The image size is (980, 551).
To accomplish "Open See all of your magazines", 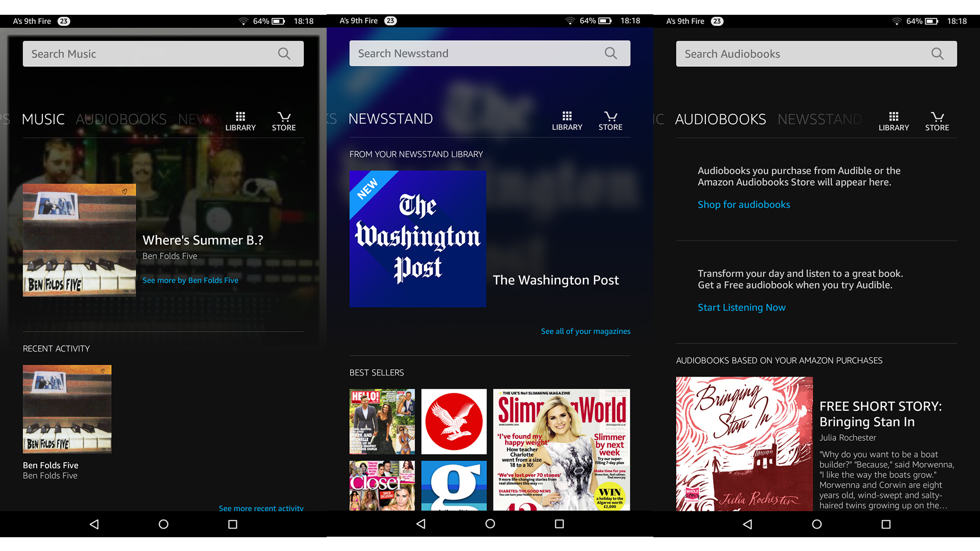I will pos(585,331).
